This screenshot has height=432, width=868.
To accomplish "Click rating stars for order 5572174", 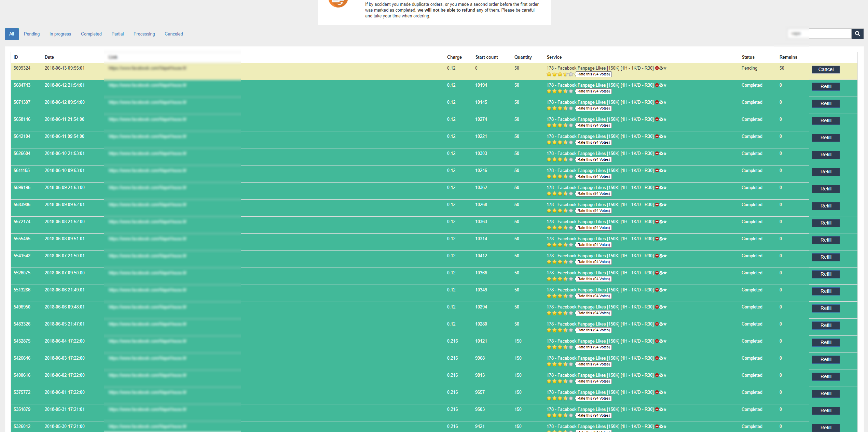I will coord(560,228).
